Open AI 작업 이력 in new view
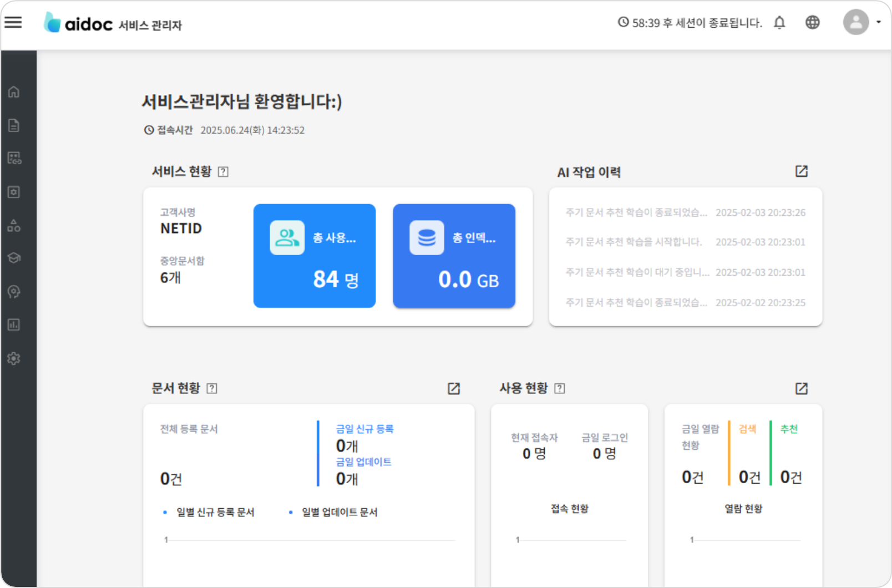This screenshot has width=892, height=588. [801, 171]
